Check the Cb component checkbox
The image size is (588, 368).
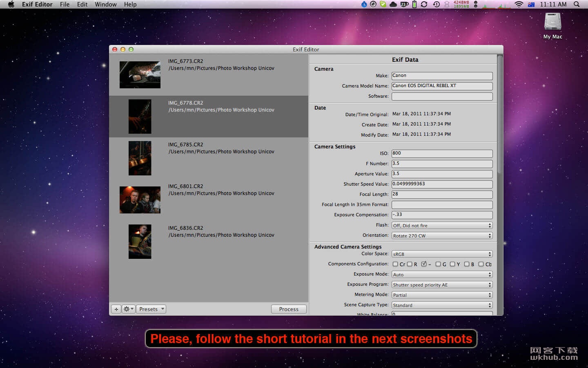point(481,264)
